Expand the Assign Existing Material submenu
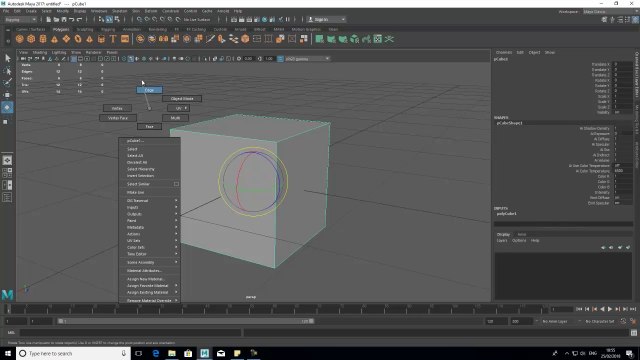Screen dimensions: 640x360 [x=150, y=292]
